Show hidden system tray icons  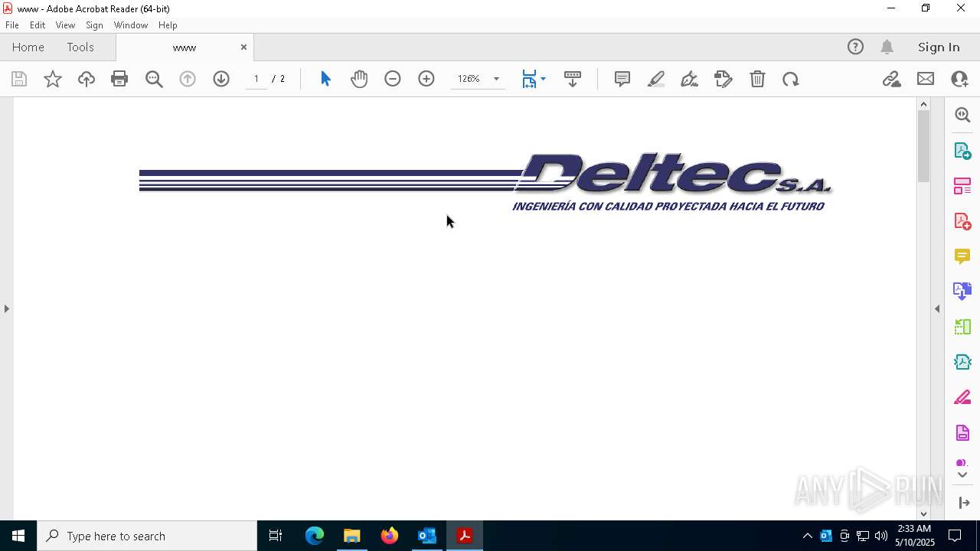807,536
